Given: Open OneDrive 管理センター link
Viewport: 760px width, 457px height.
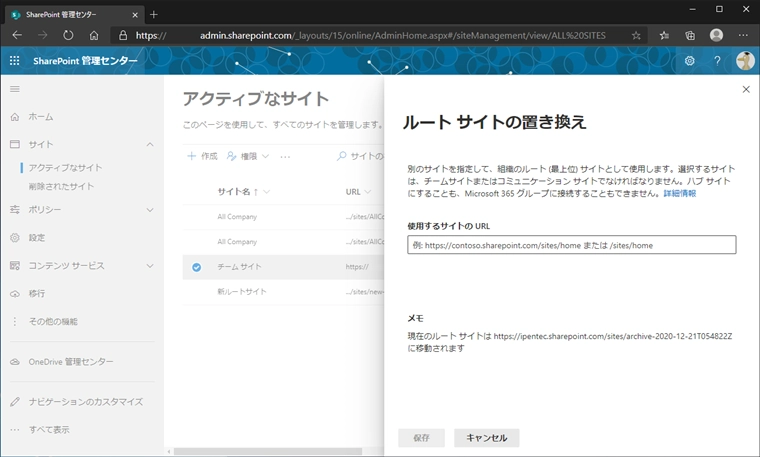Looking at the screenshot, I should 71,362.
